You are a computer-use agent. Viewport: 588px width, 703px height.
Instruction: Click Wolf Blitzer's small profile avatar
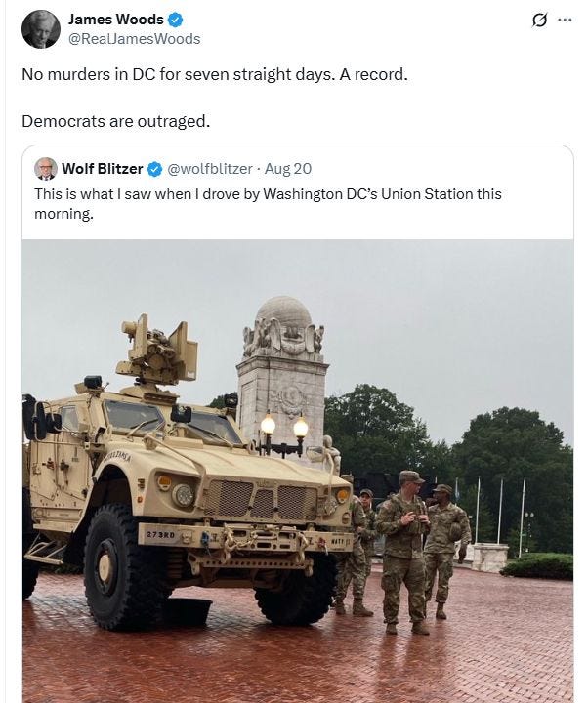[46, 169]
